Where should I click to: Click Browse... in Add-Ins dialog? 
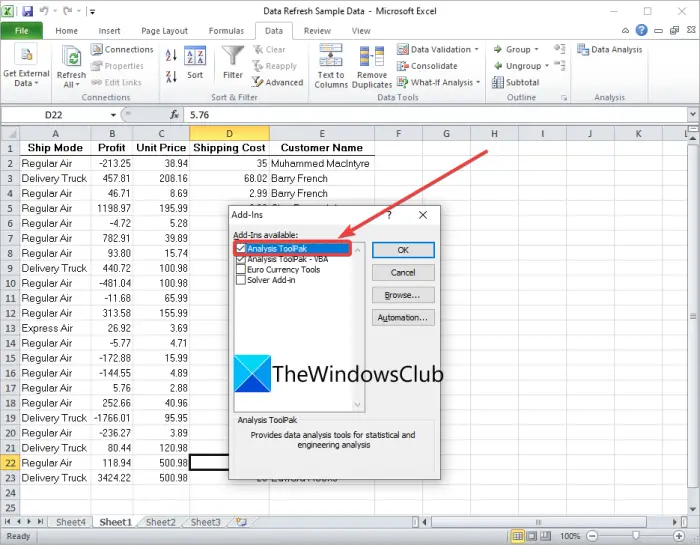pyautogui.click(x=403, y=295)
